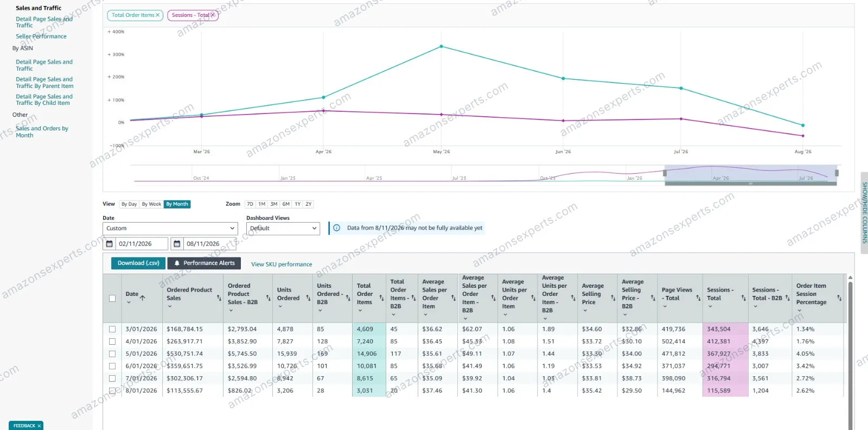Click the start date field 02/11/2026

142,244
